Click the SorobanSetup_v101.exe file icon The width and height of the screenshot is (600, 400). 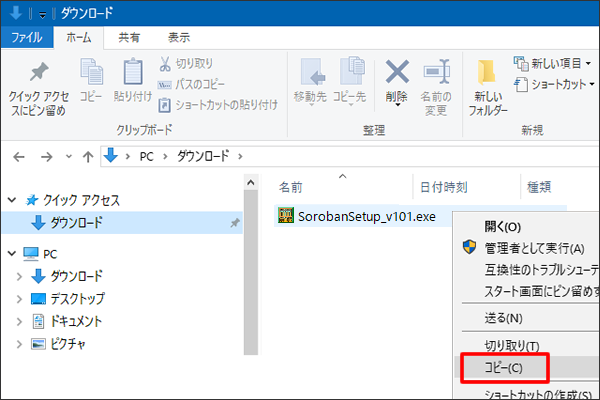pos(286,216)
